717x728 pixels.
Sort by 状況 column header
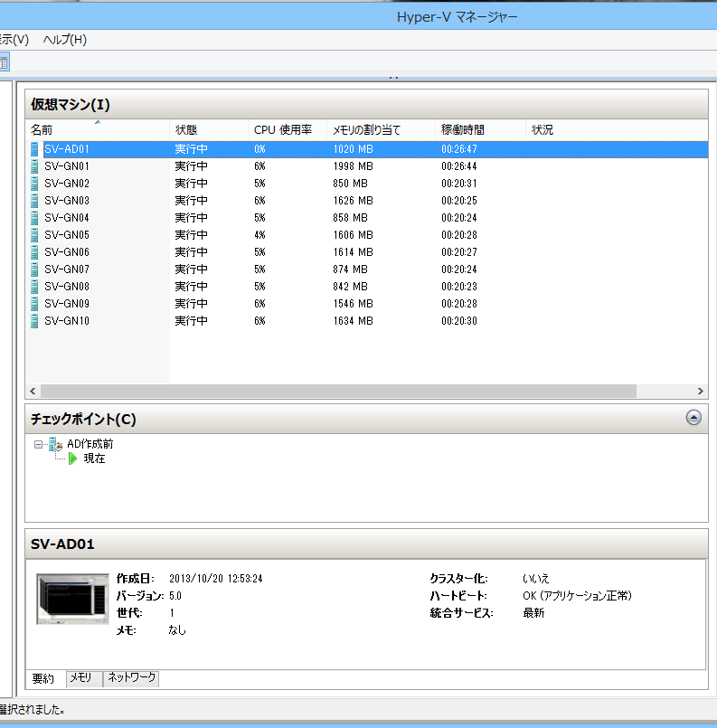pos(617,130)
